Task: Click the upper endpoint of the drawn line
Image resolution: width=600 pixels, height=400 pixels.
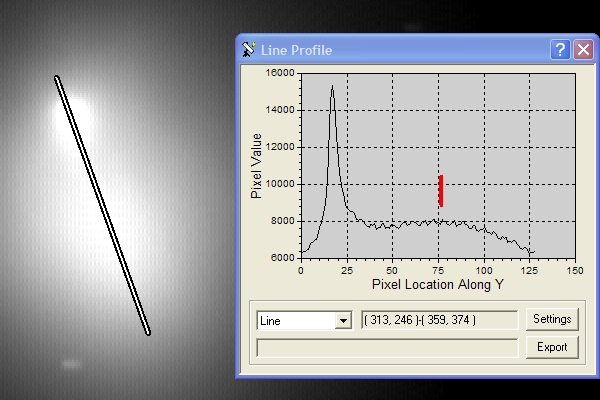Action: pos(57,78)
